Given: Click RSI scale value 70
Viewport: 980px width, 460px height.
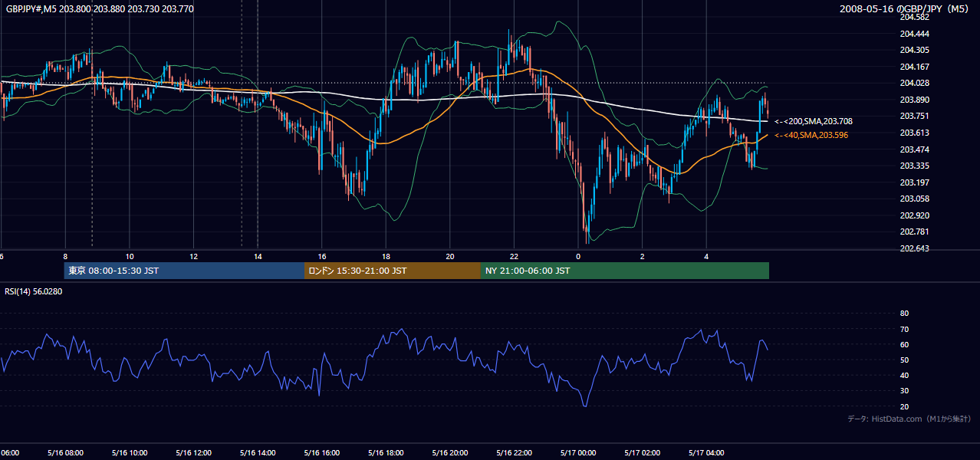Looking at the screenshot, I should pos(904,329).
